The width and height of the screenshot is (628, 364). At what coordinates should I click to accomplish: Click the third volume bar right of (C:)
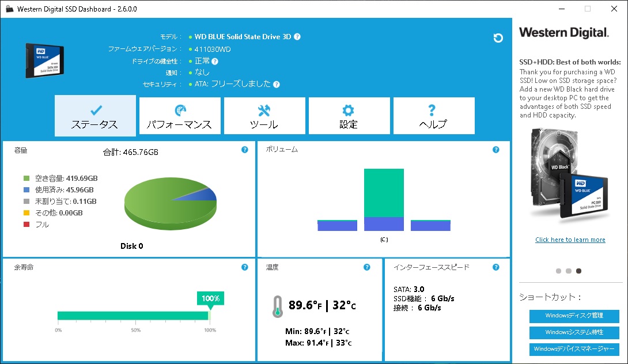point(430,225)
